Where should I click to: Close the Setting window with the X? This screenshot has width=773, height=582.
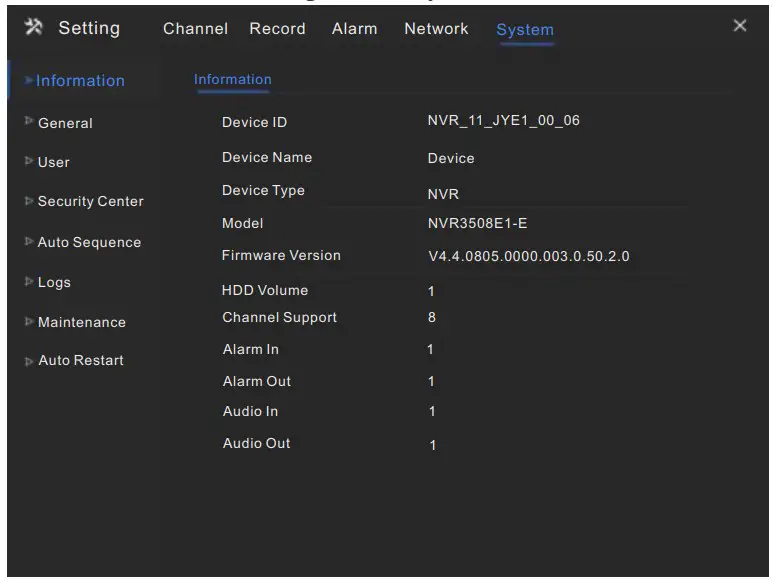[x=739, y=26]
